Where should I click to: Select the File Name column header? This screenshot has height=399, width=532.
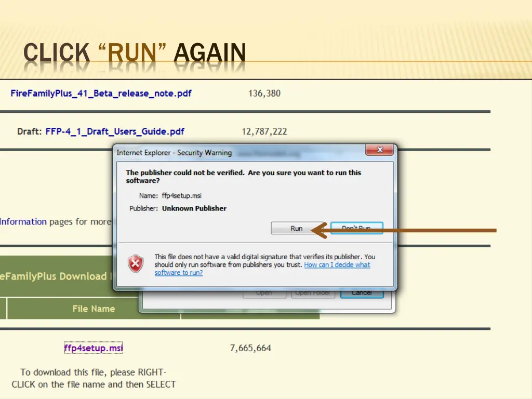coord(94,308)
